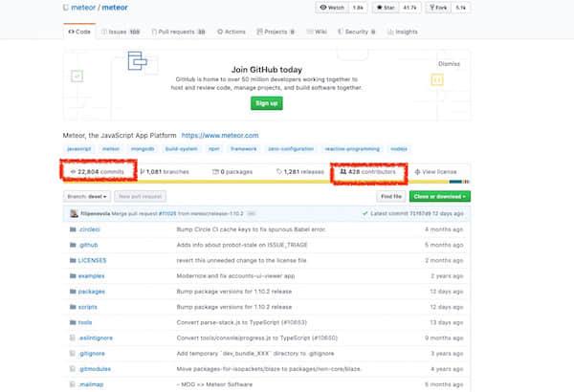Click the Find file button

coord(390,196)
